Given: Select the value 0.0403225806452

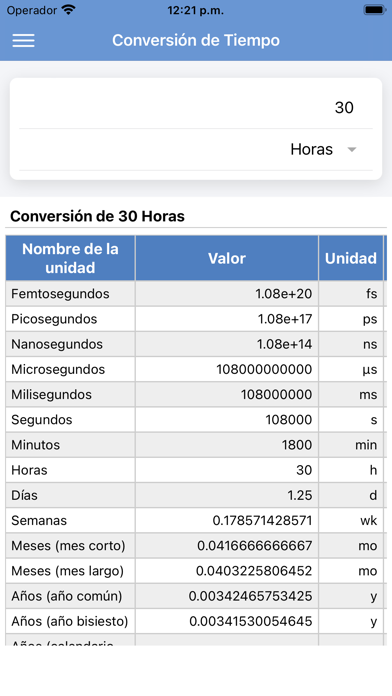Looking at the screenshot, I should pos(254,571).
